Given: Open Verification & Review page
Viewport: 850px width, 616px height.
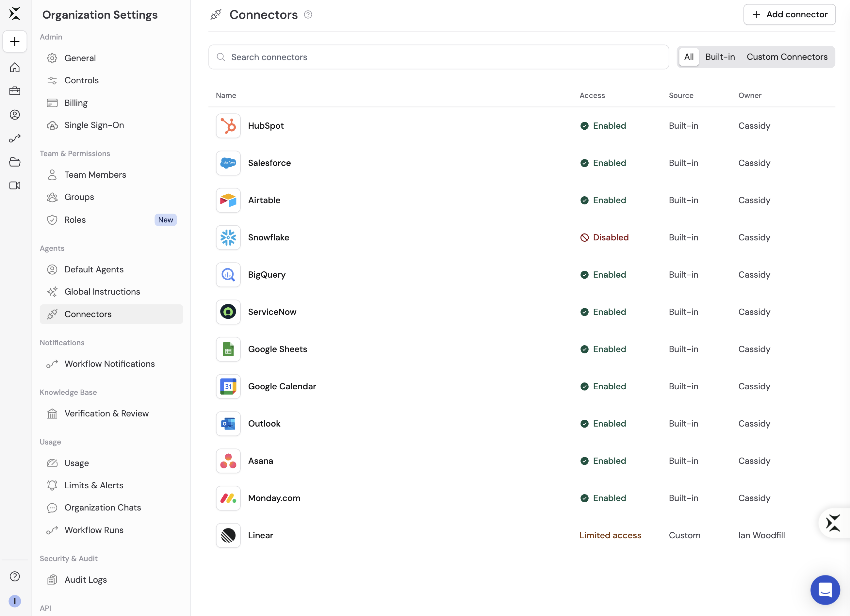Looking at the screenshot, I should pyautogui.click(x=111, y=413).
